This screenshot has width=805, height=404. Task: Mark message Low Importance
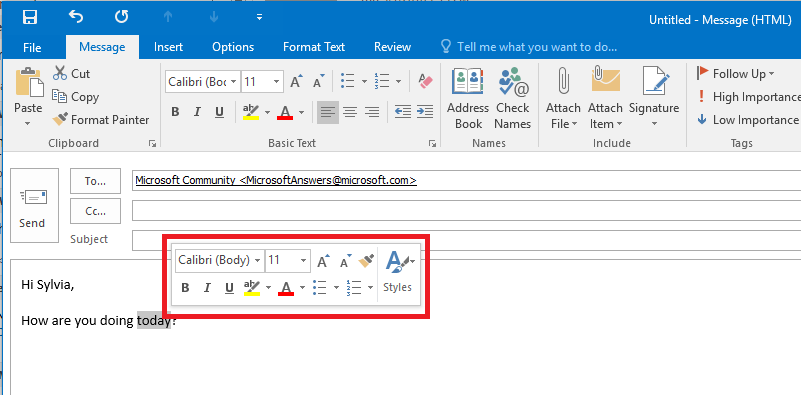point(748,120)
